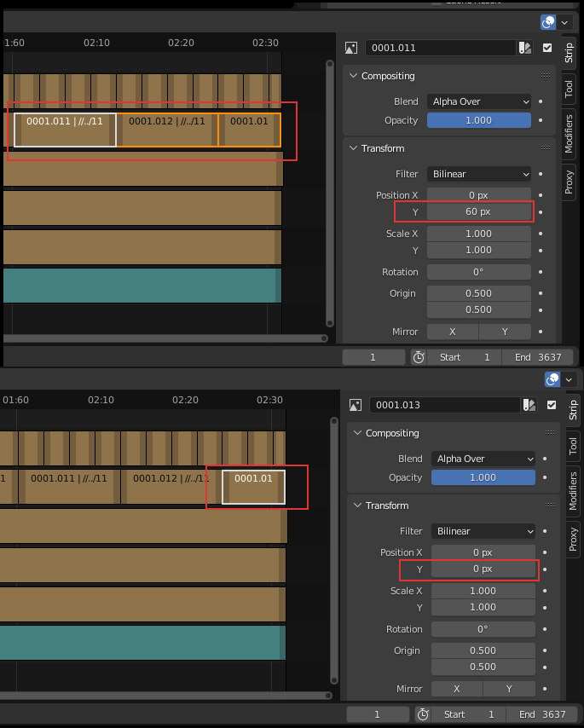The image size is (584, 728).
Task: Toggle Mirror X in 0001.011 panel
Action: (x=453, y=332)
